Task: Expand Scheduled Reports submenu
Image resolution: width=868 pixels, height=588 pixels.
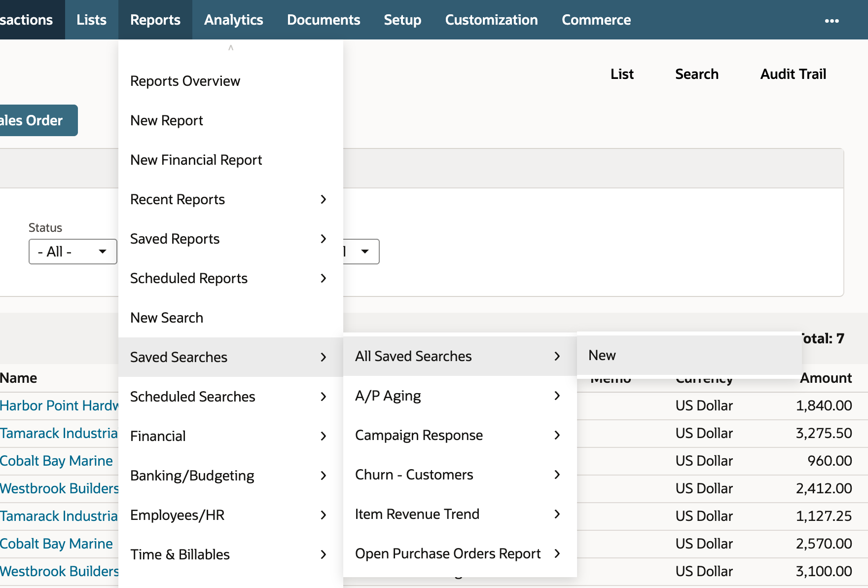Action: point(231,278)
